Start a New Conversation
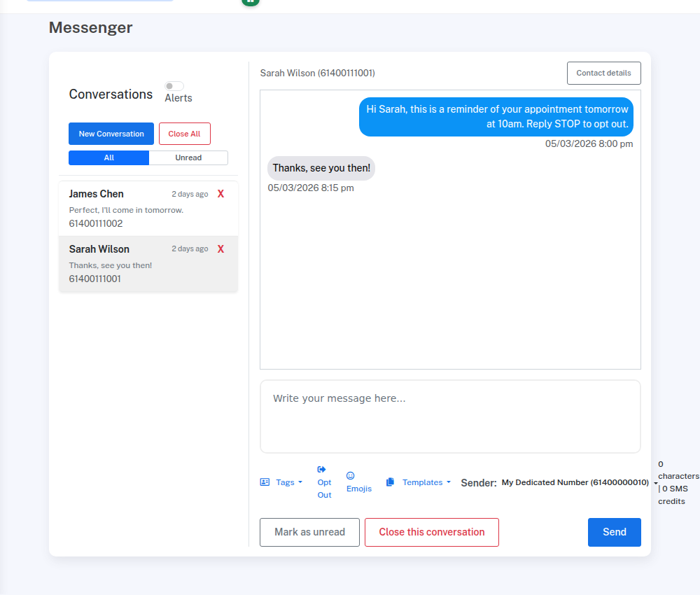 (x=111, y=134)
